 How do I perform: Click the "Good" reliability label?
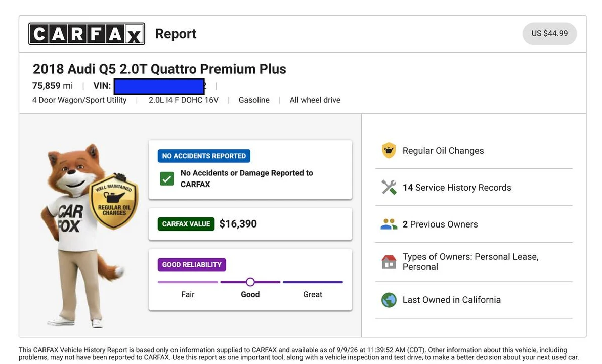pos(250,295)
